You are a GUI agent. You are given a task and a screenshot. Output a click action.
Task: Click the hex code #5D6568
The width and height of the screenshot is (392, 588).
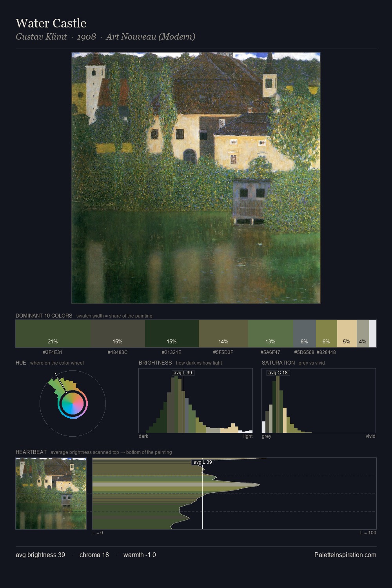click(x=304, y=352)
